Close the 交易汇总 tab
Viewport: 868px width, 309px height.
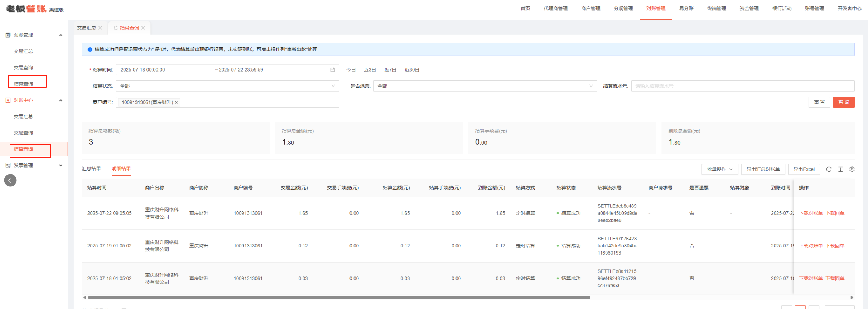[x=100, y=28]
